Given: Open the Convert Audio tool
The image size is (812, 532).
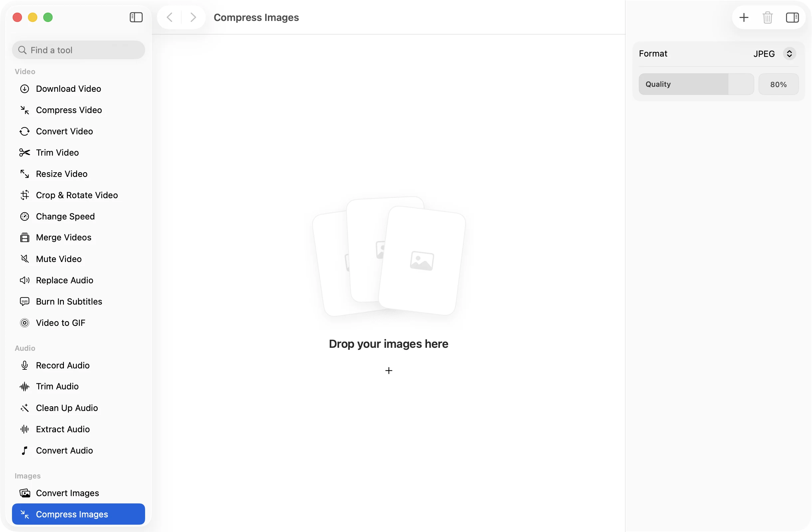Looking at the screenshot, I should 78,451.
